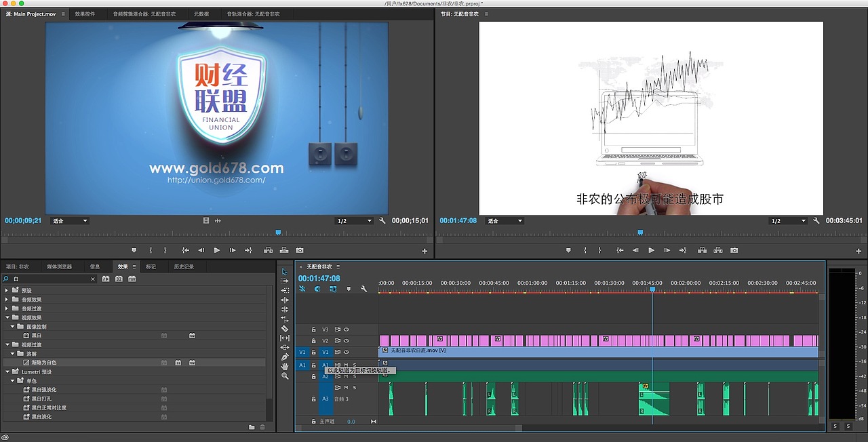Open the Program monitor button editor plus

click(x=859, y=251)
